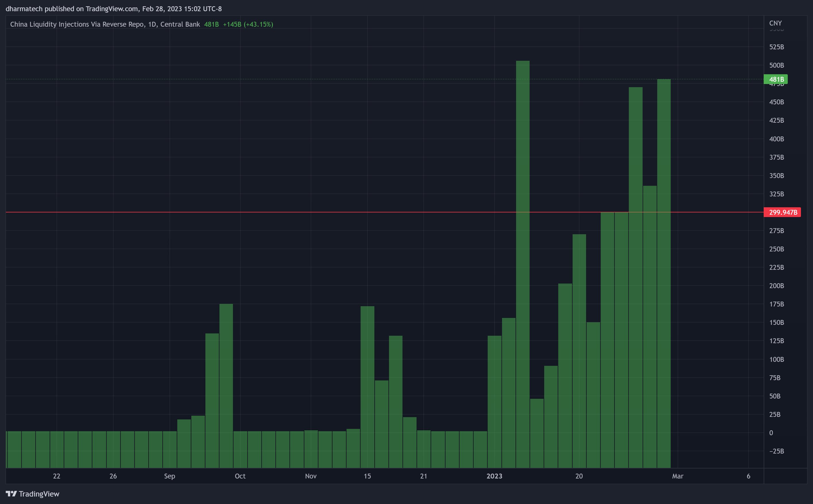Viewport: 813px width, 504px height.
Task: Click the 2023 label on time axis
Action: (494, 476)
